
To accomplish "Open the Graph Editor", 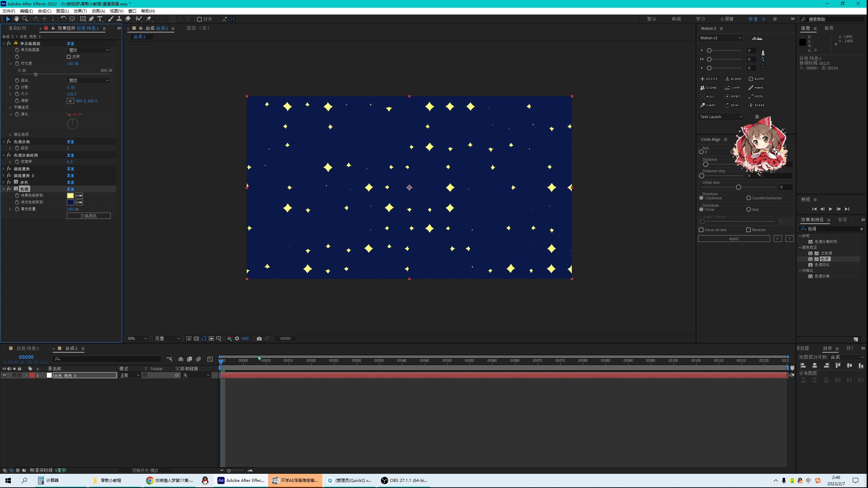I will [210, 359].
